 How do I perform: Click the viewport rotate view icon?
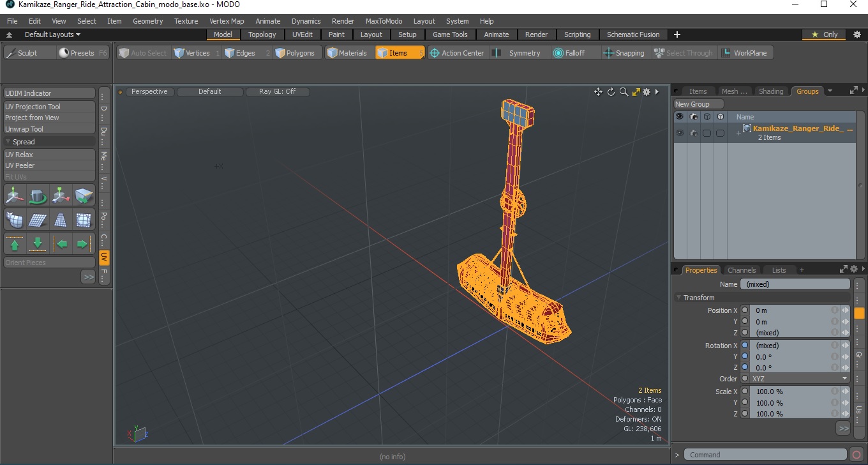click(x=611, y=92)
